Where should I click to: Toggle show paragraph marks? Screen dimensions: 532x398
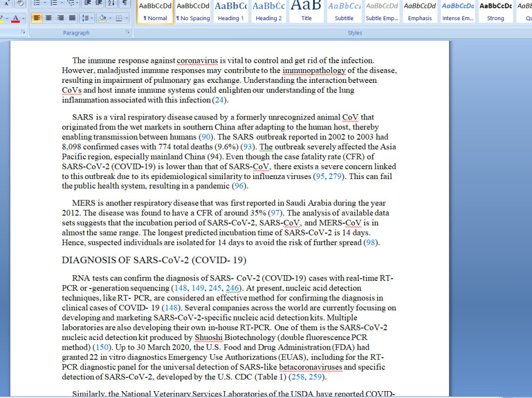pos(124,3)
